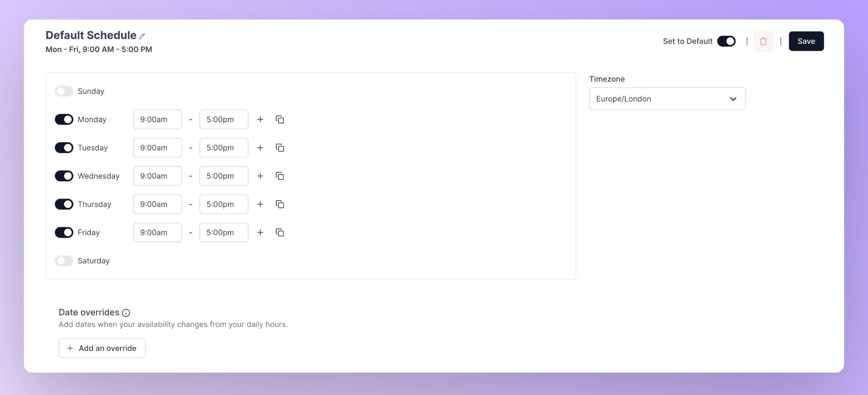Viewport: 868px width, 395px height.
Task: Copy Monday's times to other days
Action: tap(280, 119)
